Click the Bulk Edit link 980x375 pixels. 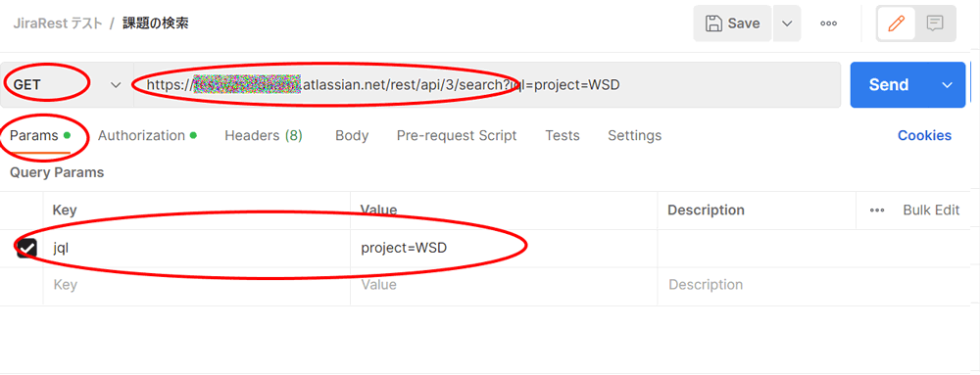tap(931, 211)
